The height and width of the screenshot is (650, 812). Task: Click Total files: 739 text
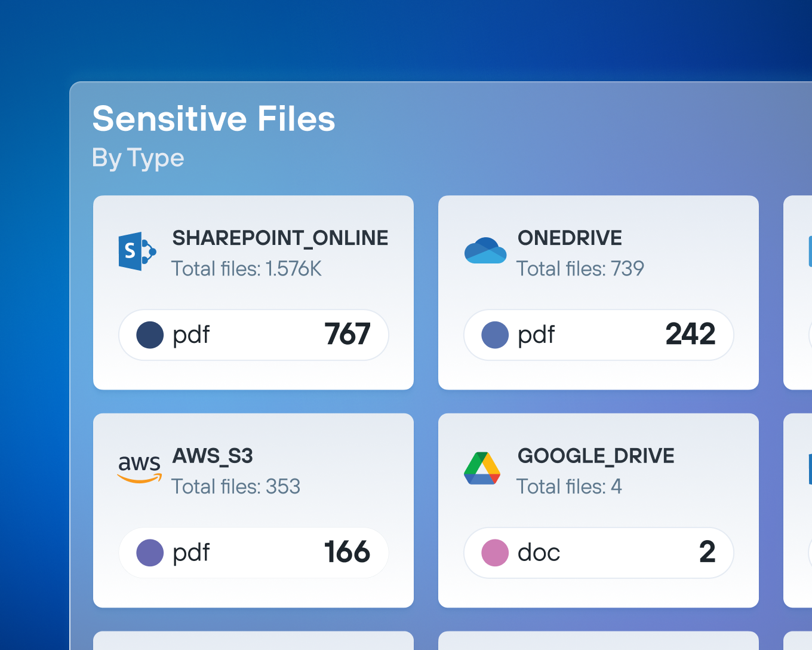click(580, 269)
